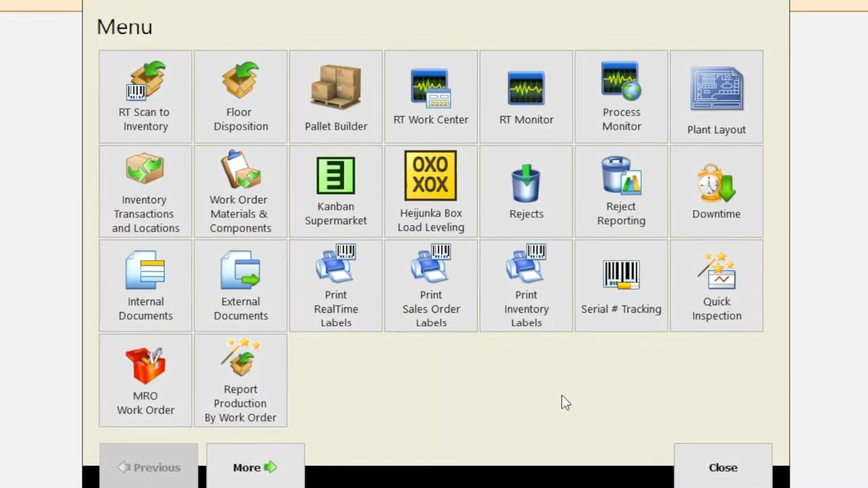Select the RT Work Center icon
868x488 pixels.
(x=431, y=96)
